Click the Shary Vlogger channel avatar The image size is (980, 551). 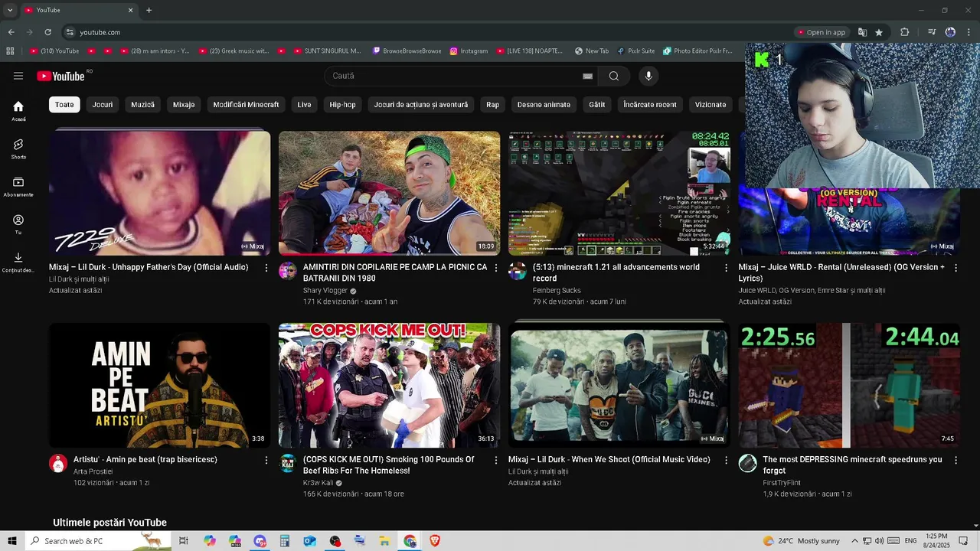(288, 271)
